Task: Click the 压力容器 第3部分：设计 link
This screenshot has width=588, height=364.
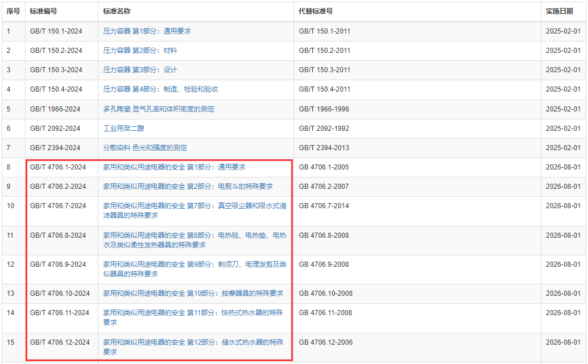Action: point(140,70)
